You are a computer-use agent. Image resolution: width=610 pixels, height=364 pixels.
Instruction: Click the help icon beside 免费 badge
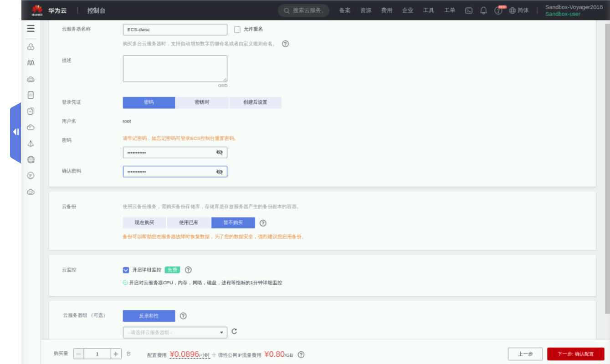[188, 270]
